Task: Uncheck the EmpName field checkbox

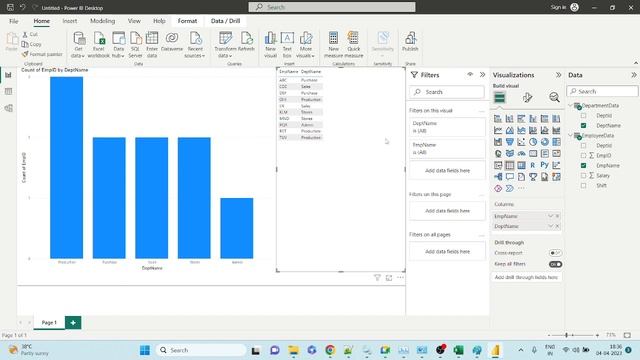Action: (583, 165)
